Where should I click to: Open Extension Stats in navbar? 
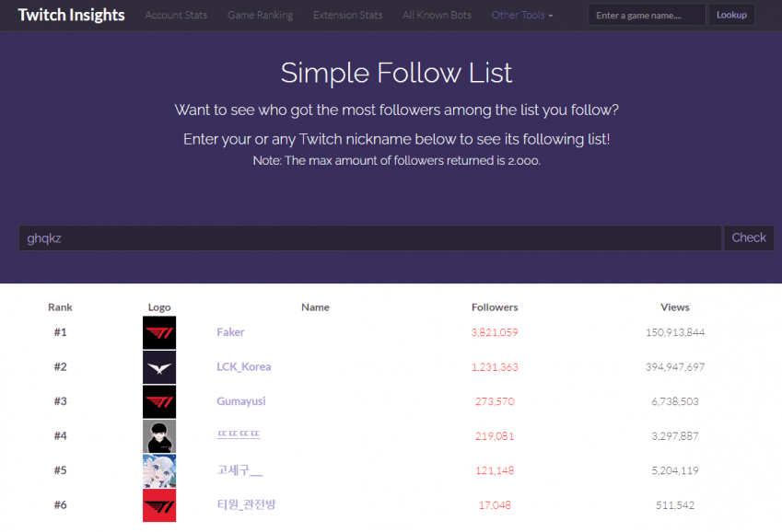(x=347, y=16)
